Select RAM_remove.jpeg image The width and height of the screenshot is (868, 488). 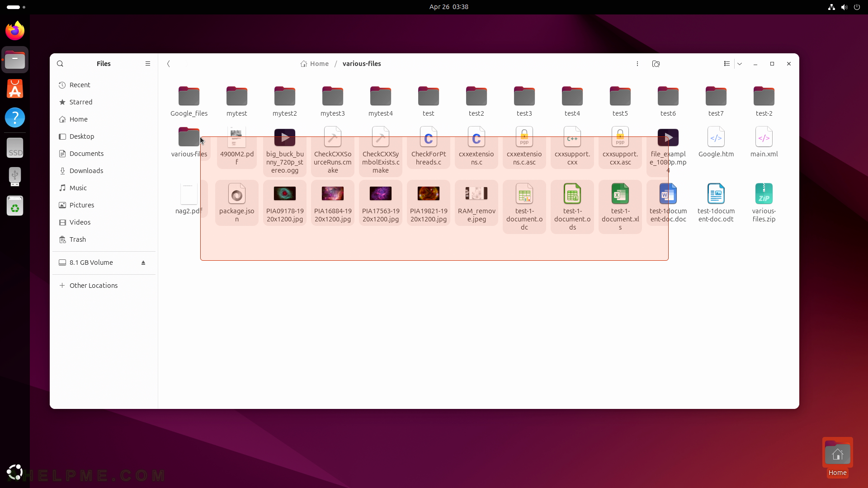coord(476,203)
